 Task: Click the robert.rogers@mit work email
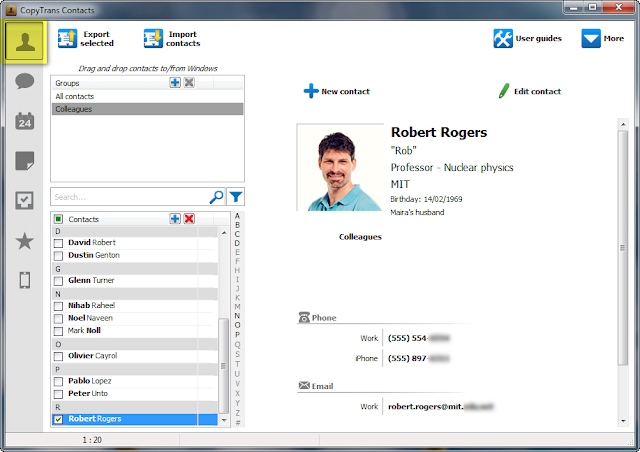coord(440,407)
